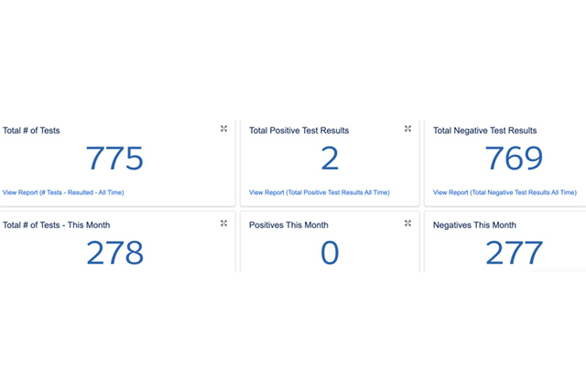Viewport: 586px width, 392px height.
Task: Select the Total # of Tests title
Action: (32, 131)
